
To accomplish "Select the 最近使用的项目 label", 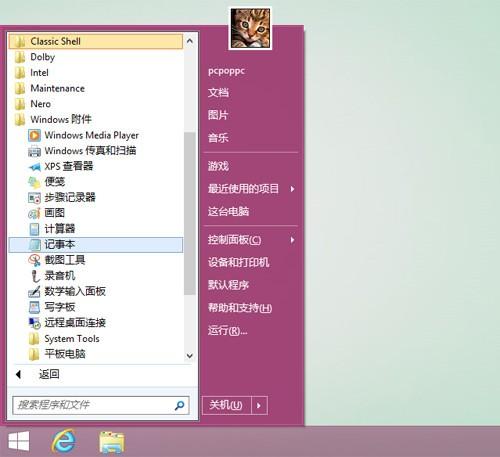I will [x=243, y=189].
